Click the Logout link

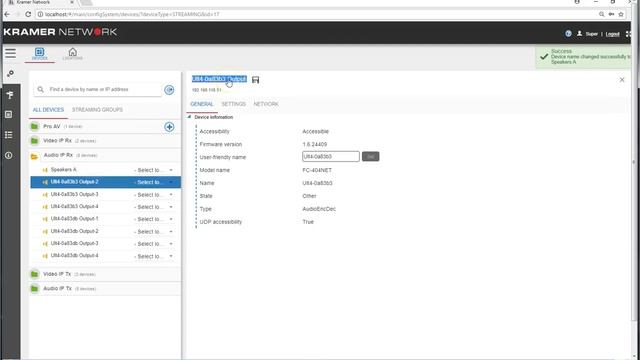[x=612, y=34]
